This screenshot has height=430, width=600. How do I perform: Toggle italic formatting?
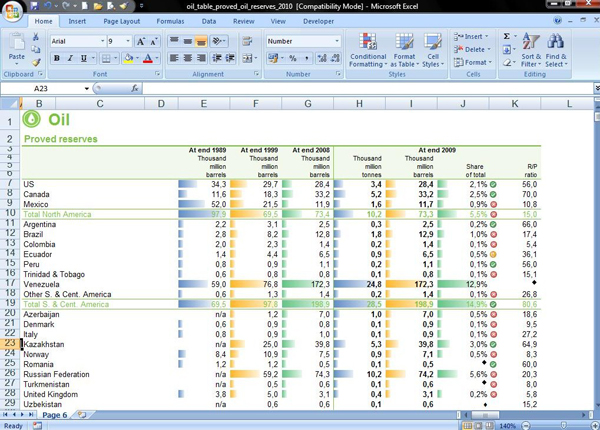(70, 59)
